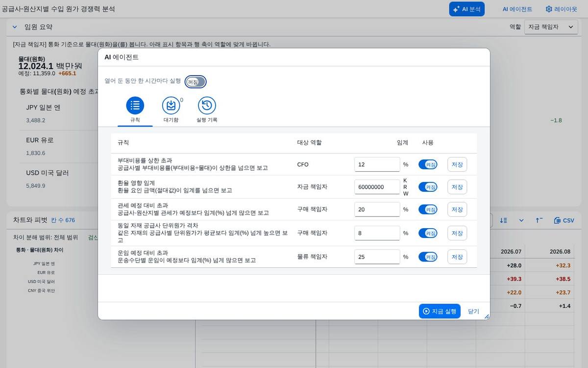Click the +32.3 cell
This screenshot has height=368, width=588.
point(563,265)
